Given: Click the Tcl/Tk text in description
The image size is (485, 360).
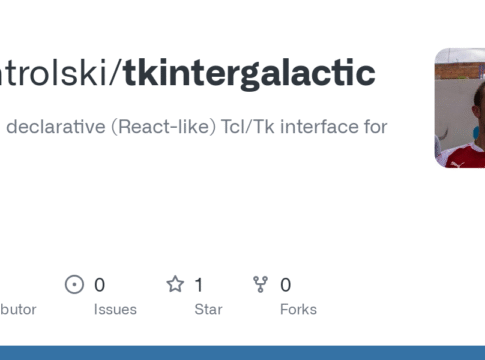Looking at the screenshot, I should (248, 127).
